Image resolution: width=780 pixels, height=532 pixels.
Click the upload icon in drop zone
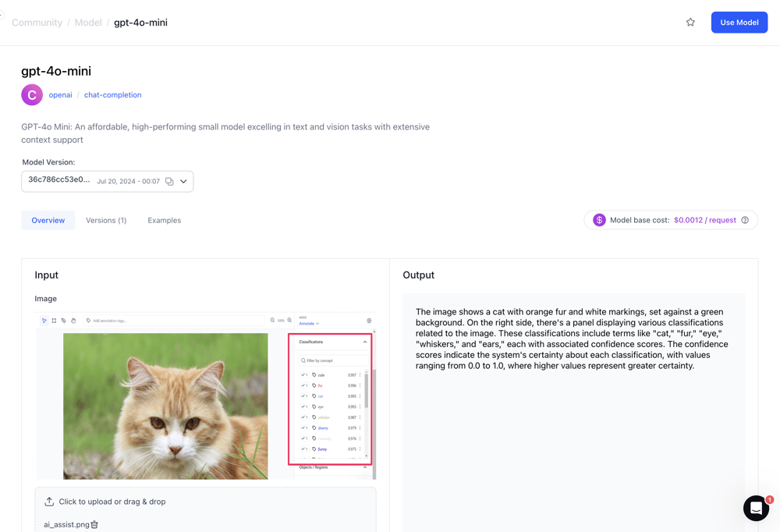pos(49,502)
